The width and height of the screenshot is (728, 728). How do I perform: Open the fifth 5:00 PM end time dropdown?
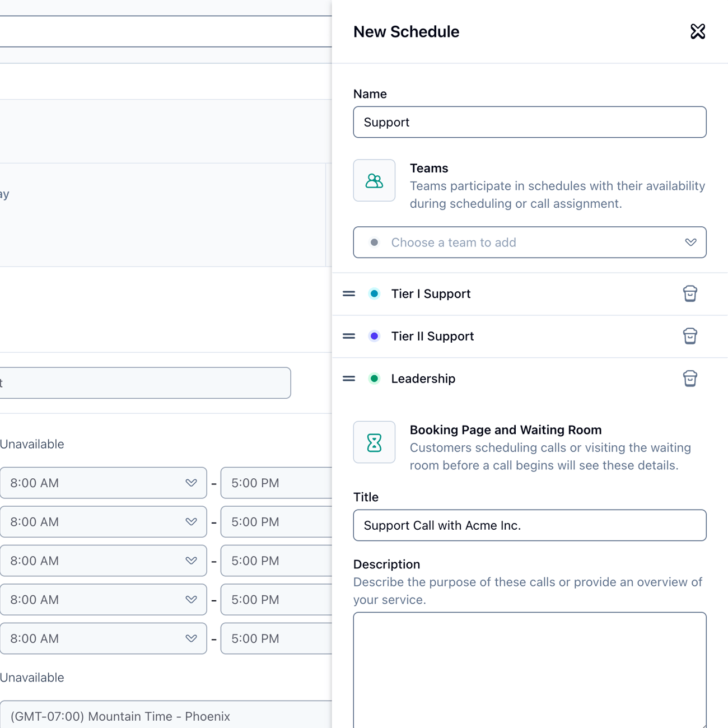tap(276, 638)
